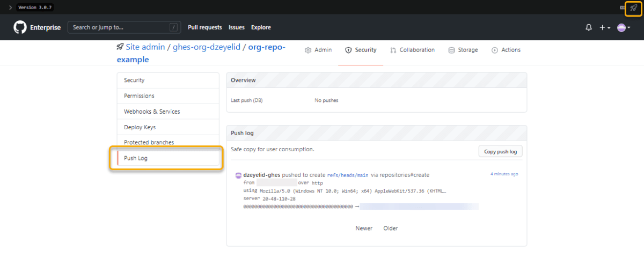This screenshot has width=644, height=258.
Task: Click the Push log panel heading
Action: point(242,132)
